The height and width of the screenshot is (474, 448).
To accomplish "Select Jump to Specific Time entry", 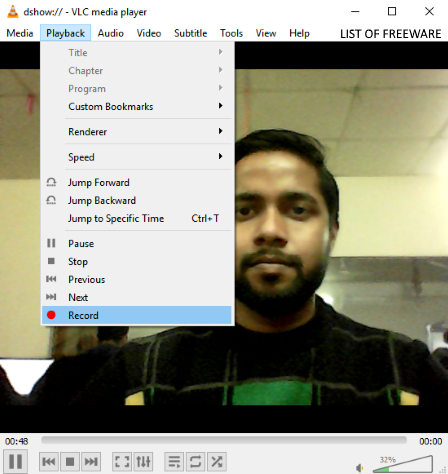I will 136,218.
